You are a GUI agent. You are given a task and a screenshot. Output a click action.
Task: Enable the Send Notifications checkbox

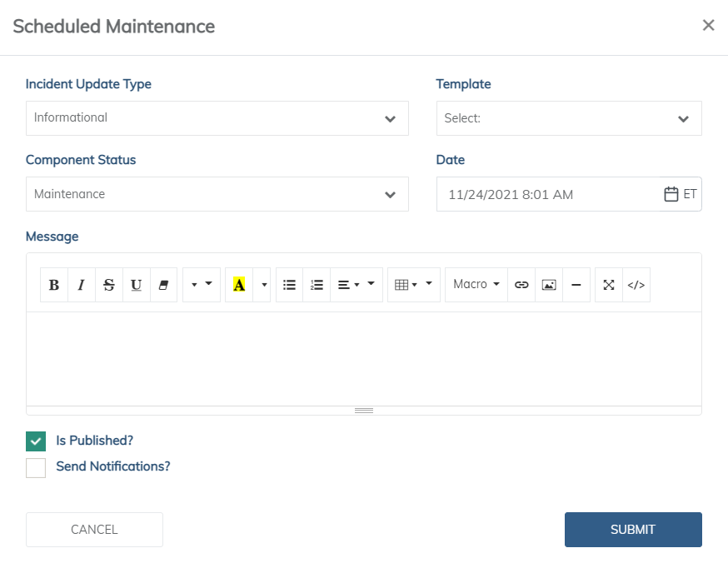36,468
